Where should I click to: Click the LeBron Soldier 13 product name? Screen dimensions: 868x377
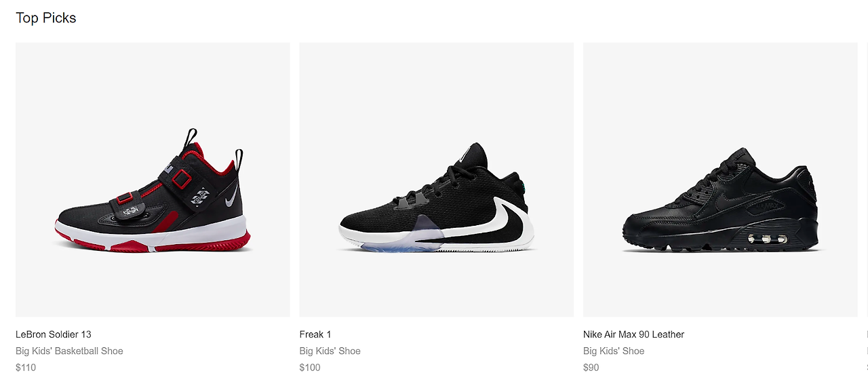coord(54,334)
